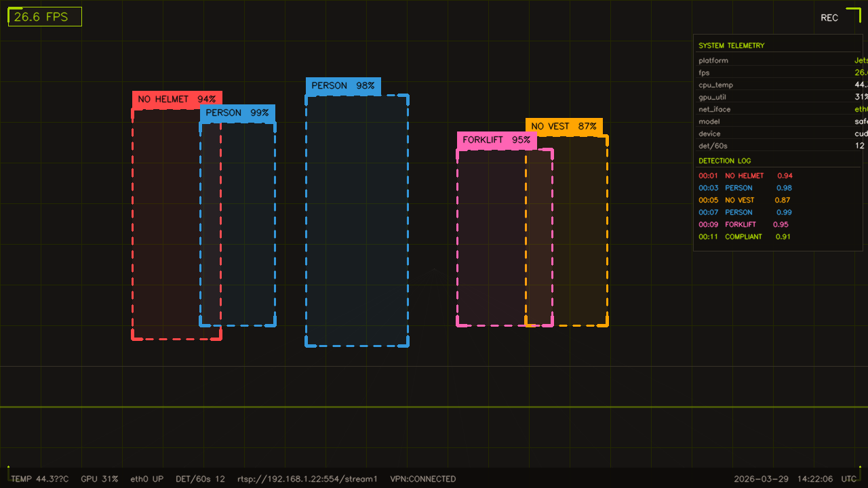Click the REC recording indicator
Viewport: 868px width, 488px height.
tap(829, 18)
